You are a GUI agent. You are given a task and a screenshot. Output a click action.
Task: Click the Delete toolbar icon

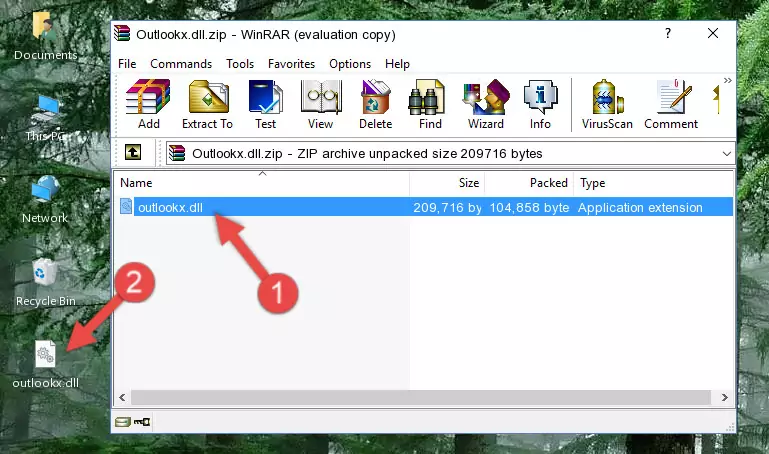(x=376, y=104)
